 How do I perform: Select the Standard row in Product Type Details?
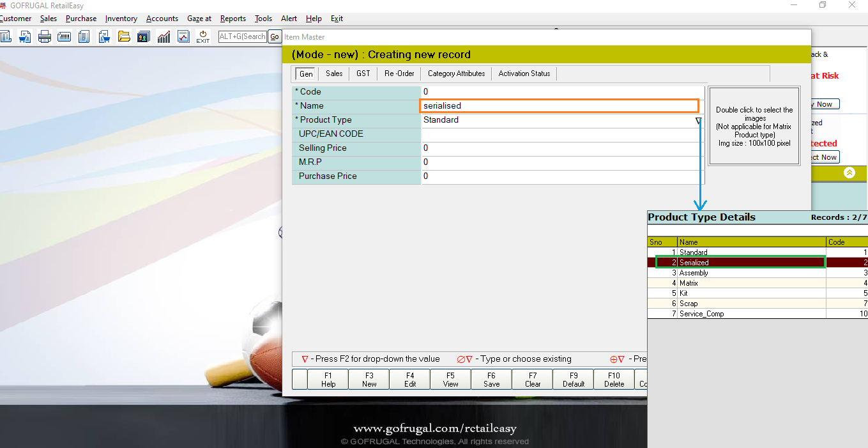tap(758, 252)
